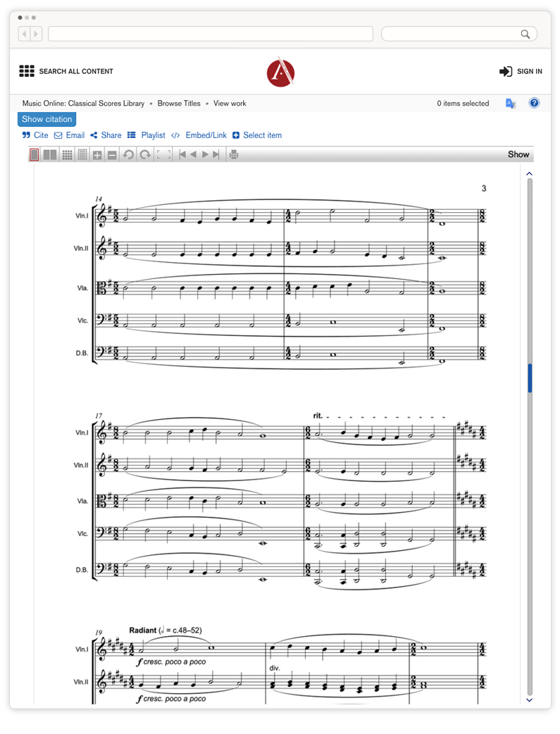Open thumbnail grid view
The height and width of the screenshot is (734, 560).
tap(67, 155)
